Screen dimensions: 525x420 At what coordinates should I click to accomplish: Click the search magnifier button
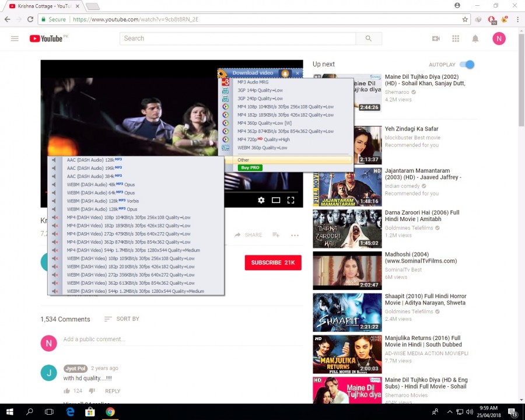pyautogui.click(x=368, y=38)
